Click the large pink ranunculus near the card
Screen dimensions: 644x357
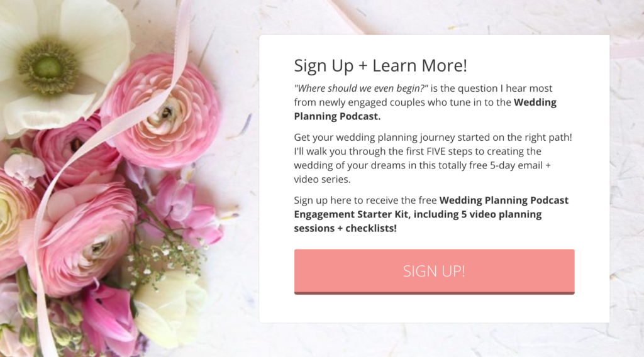[x=162, y=112]
